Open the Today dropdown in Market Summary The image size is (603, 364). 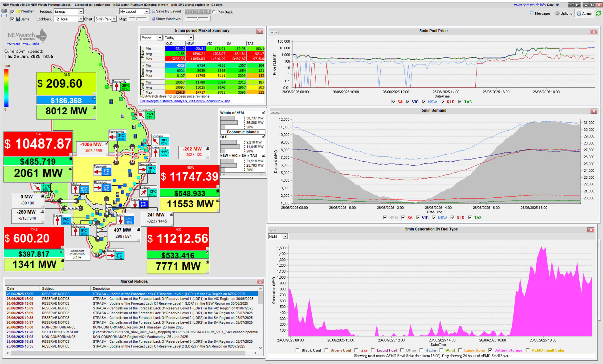point(179,38)
